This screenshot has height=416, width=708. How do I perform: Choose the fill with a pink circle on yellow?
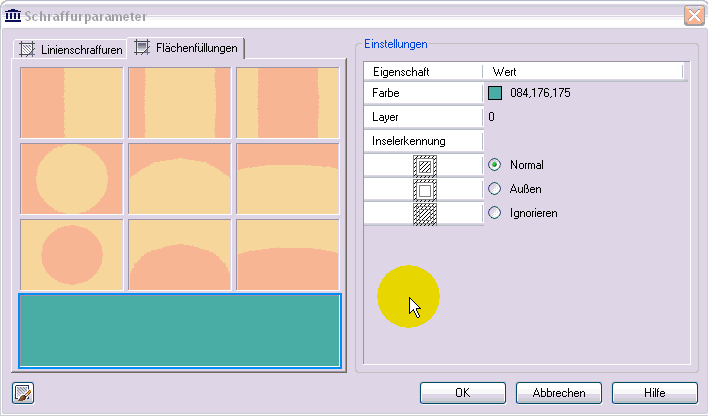click(x=72, y=255)
